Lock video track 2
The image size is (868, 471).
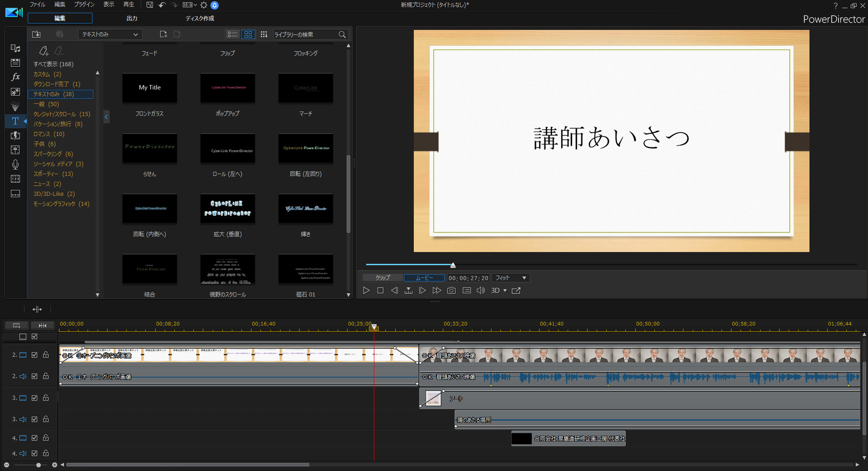coord(46,355)
